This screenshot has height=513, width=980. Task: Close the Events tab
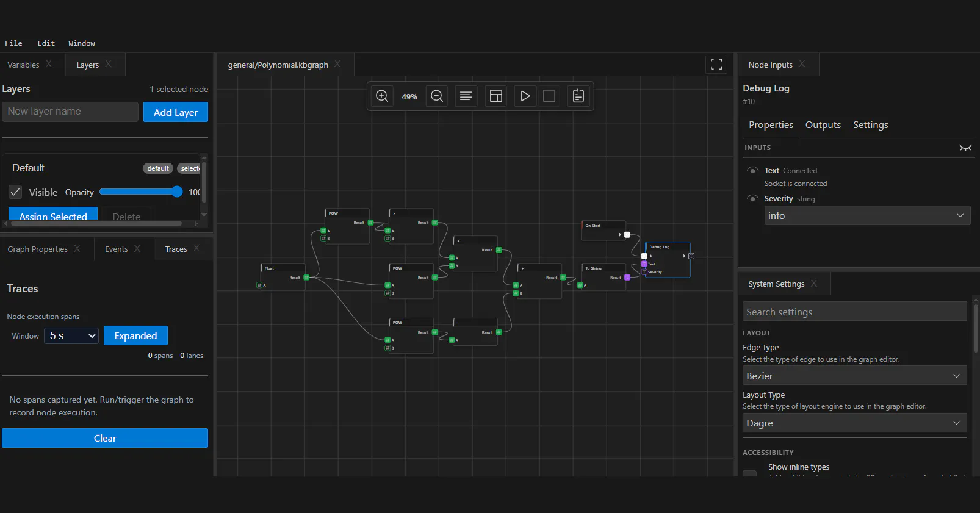pyautogui.click(x=137, y=248)
